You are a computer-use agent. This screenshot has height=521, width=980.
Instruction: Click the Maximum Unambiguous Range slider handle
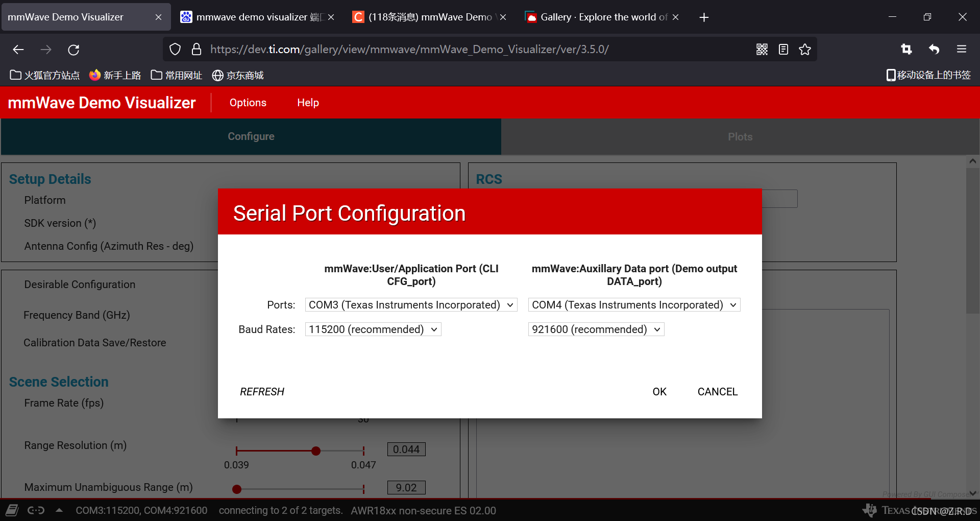(237, 489)
